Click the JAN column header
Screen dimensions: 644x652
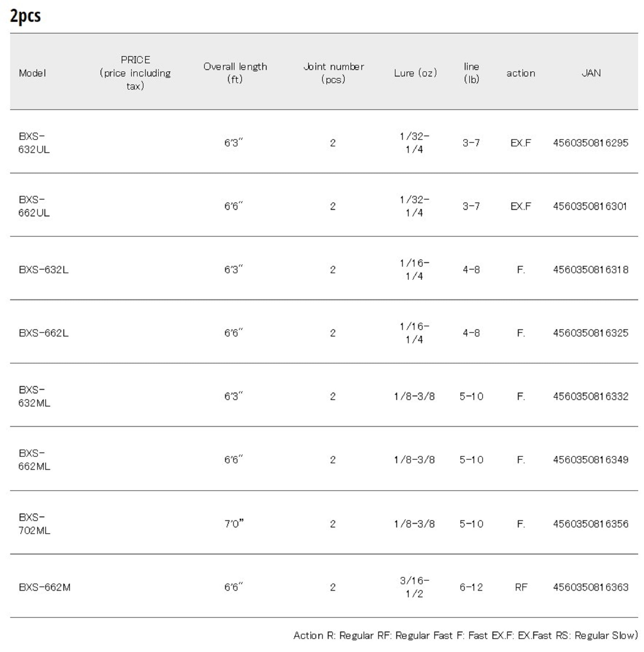(x=591, y=73)
